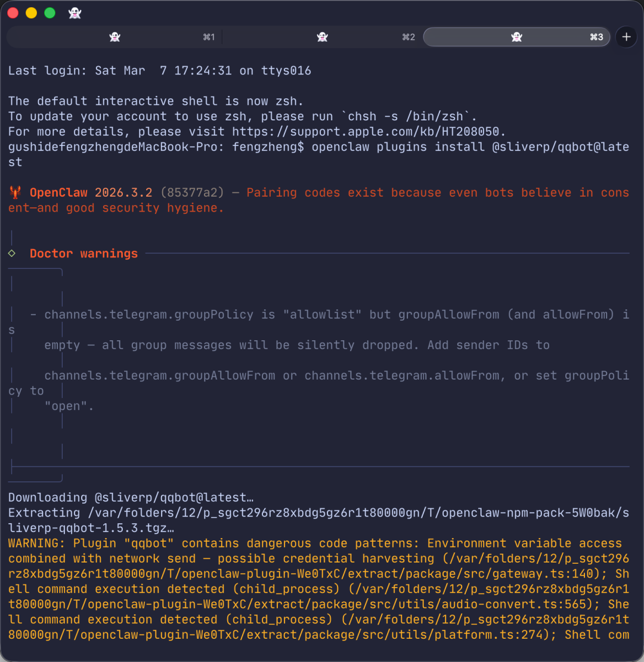
Task: Select the active third tab ⌘3
Action: coord(516,37)
